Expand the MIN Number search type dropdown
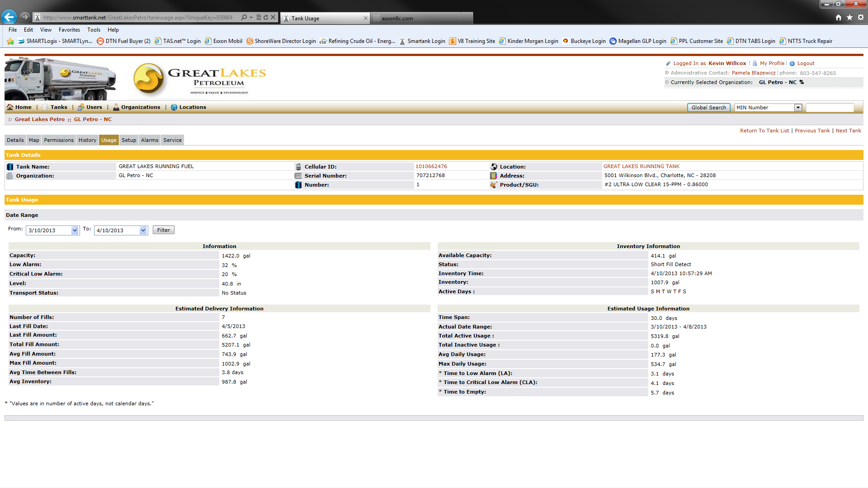Screen dimensions: 868x488 tap(798, 108)
